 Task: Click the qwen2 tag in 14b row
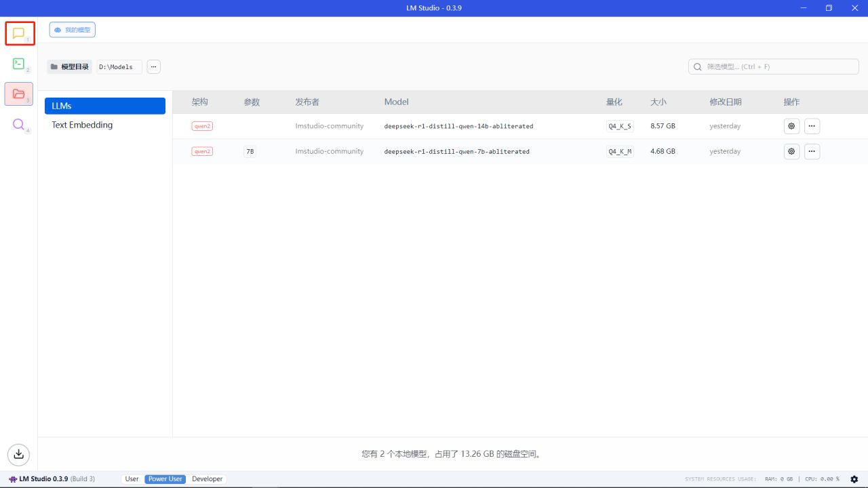click(x=202, y=126)
